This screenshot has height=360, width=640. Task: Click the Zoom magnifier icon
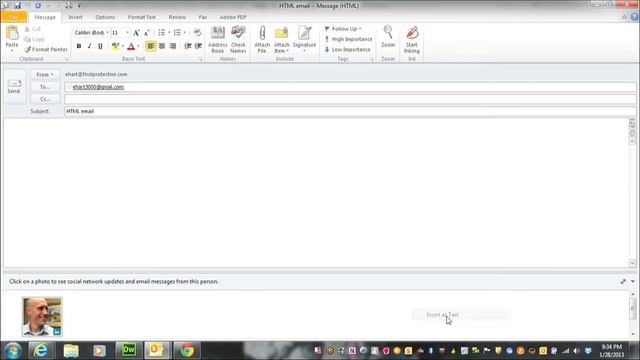(388, 32)
